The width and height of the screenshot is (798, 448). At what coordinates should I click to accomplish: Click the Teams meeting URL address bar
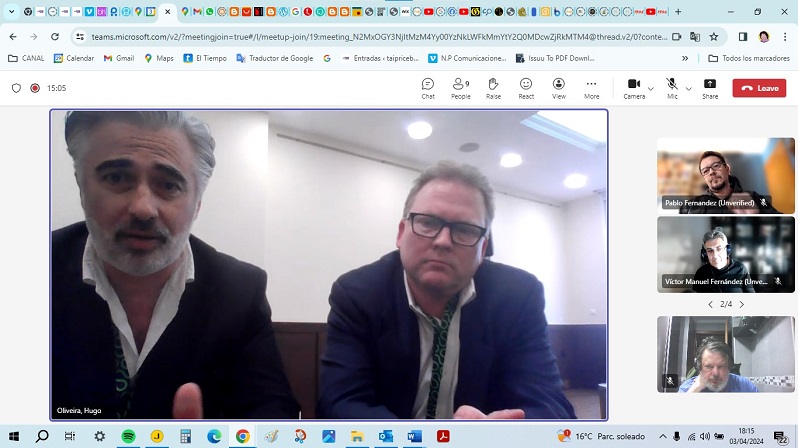(x=370, y=36)
